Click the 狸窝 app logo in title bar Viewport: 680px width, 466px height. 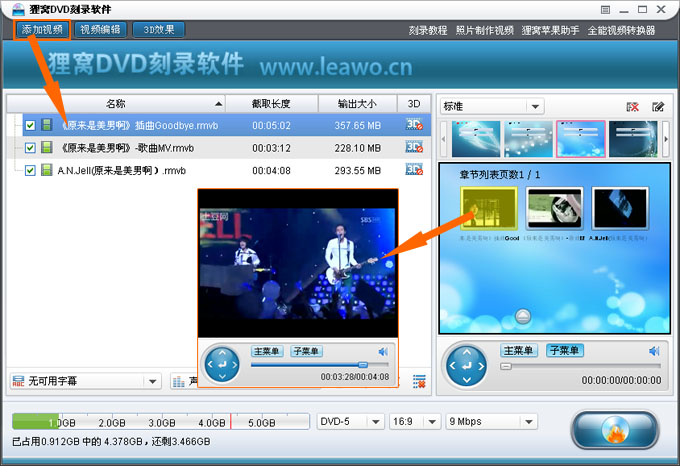18,9
